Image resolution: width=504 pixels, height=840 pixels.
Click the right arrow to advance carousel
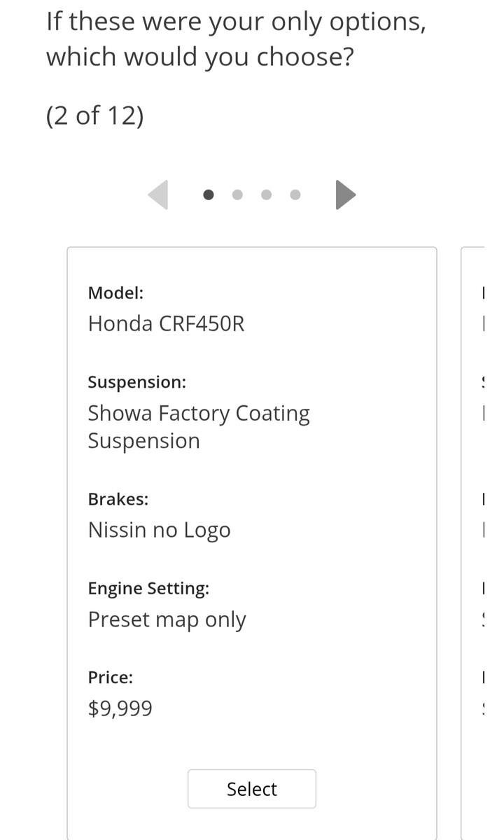[x=345, y=195]
